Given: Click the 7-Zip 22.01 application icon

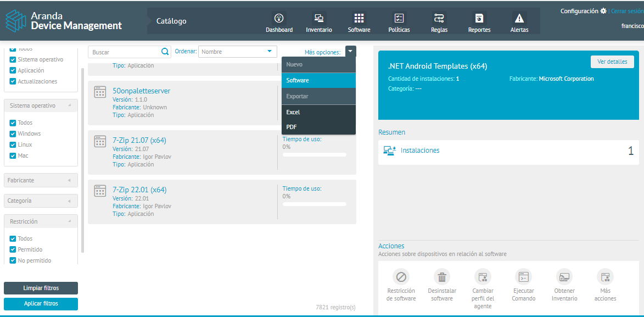Looking at the screenshot, I should 100,191.
